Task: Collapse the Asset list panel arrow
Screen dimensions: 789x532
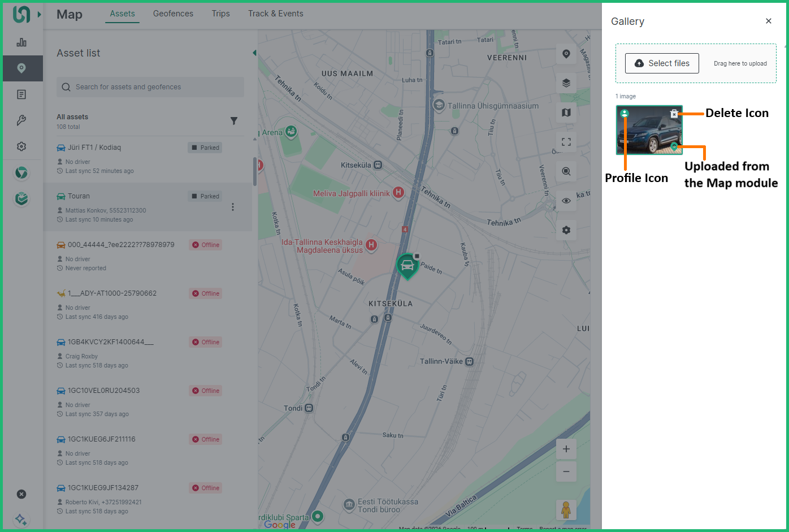Action: [254, 53]
